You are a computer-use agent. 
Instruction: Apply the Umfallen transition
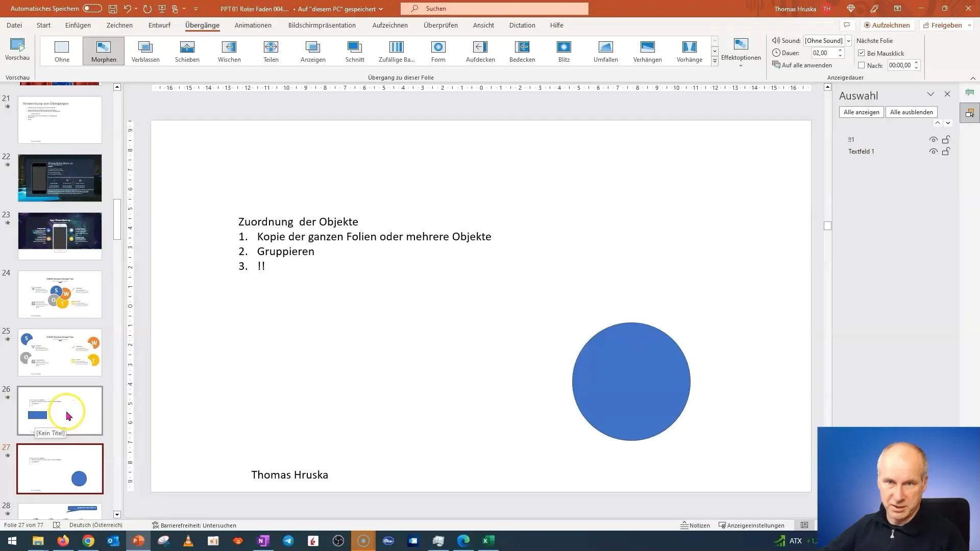tap(606, 51)
